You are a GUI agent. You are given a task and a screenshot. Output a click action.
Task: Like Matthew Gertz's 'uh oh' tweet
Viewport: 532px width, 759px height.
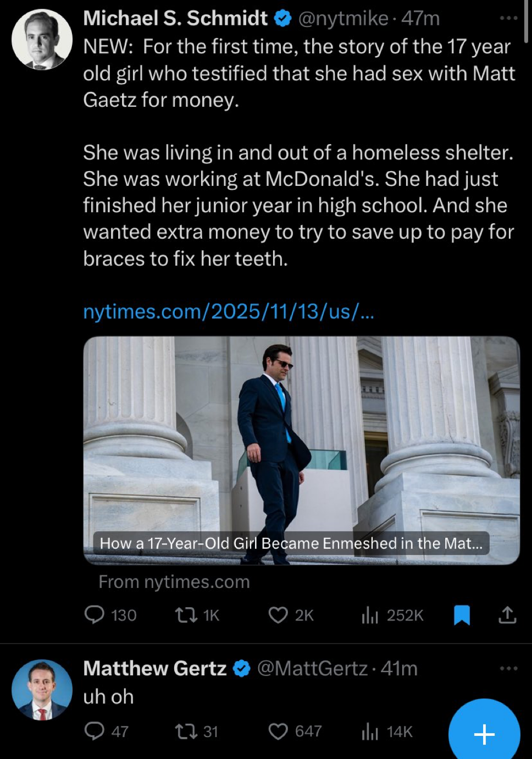[x=278, y=731]
